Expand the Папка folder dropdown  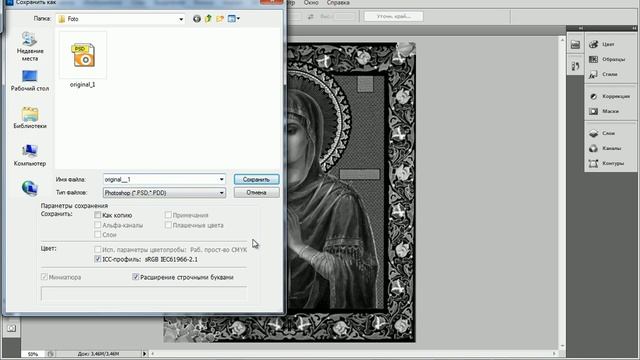pos(181,19)
